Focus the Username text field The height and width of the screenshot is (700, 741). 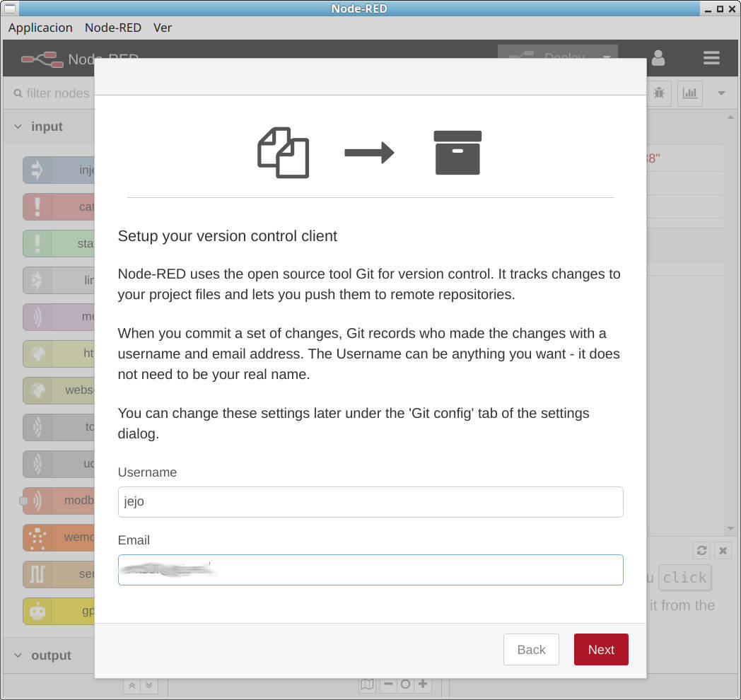370,502
